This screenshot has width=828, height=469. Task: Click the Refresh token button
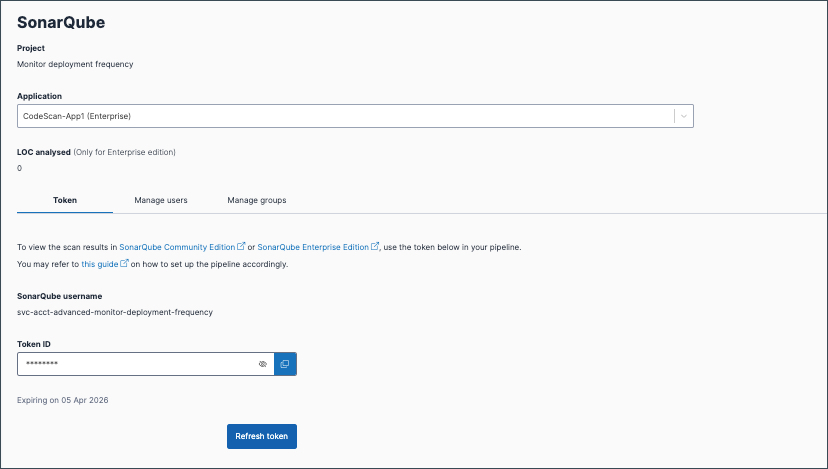tap(262, 436)
